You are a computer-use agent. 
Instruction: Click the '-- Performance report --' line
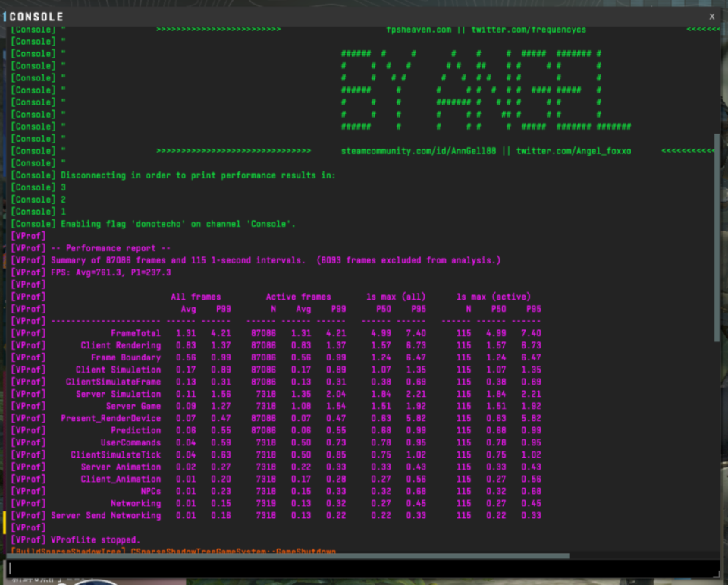pos(111,248)
